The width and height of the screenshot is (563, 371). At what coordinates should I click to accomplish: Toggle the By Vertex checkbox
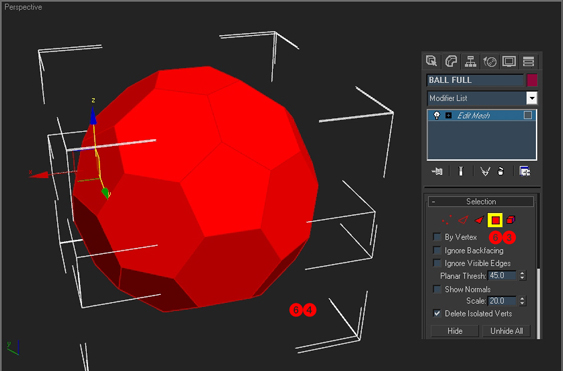[x=437, y=237]
